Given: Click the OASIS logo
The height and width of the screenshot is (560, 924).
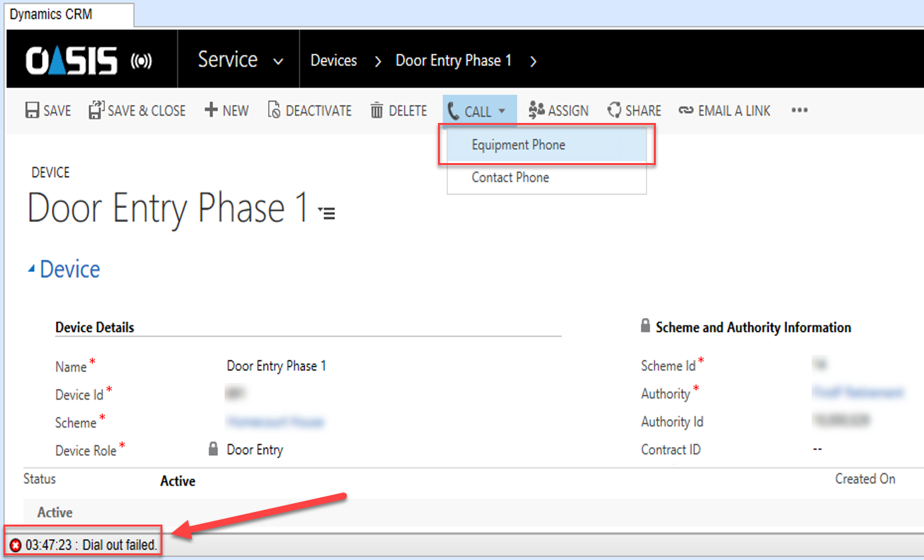Looking at the screenshot, I should [x=72, y=61].
